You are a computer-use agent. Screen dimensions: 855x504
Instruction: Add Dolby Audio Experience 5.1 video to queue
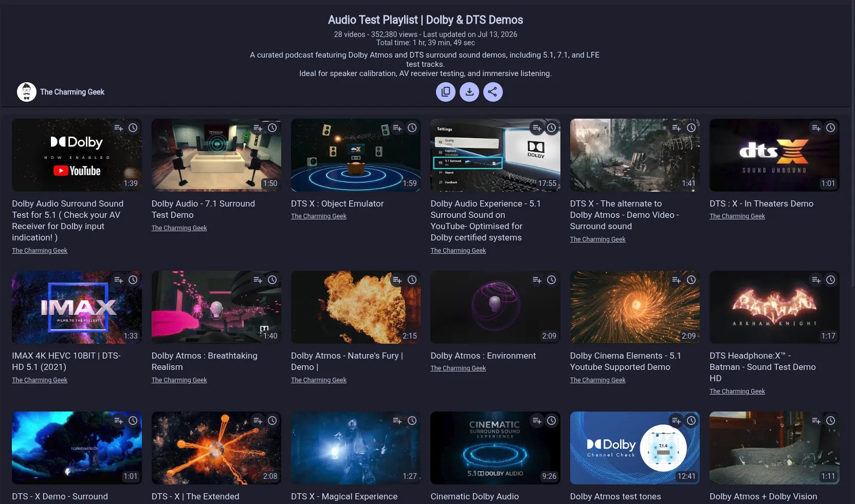click(x=537, y=128)
